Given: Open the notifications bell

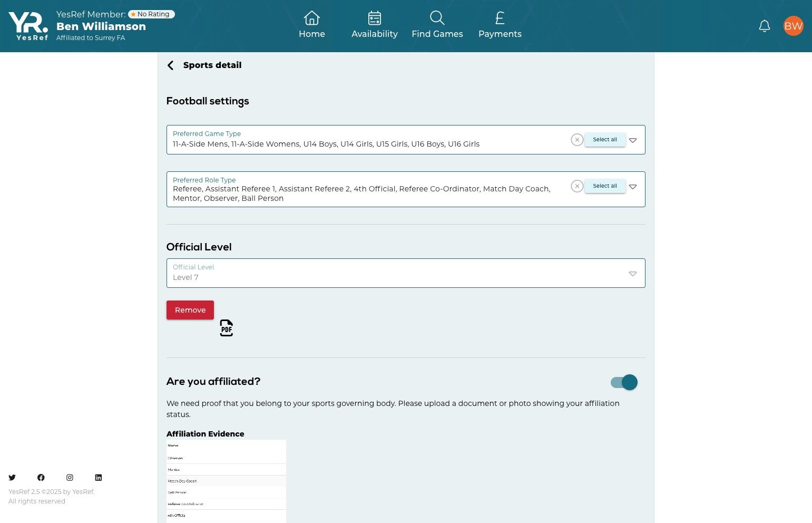Looking at the screenshot, I should click(x=764, y=26).
